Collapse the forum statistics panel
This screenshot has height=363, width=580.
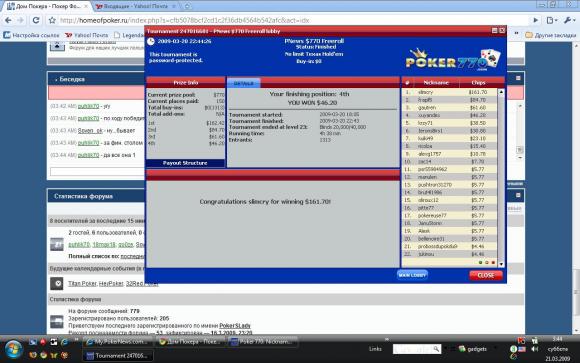pyautogui.click(x=518, y=195)
